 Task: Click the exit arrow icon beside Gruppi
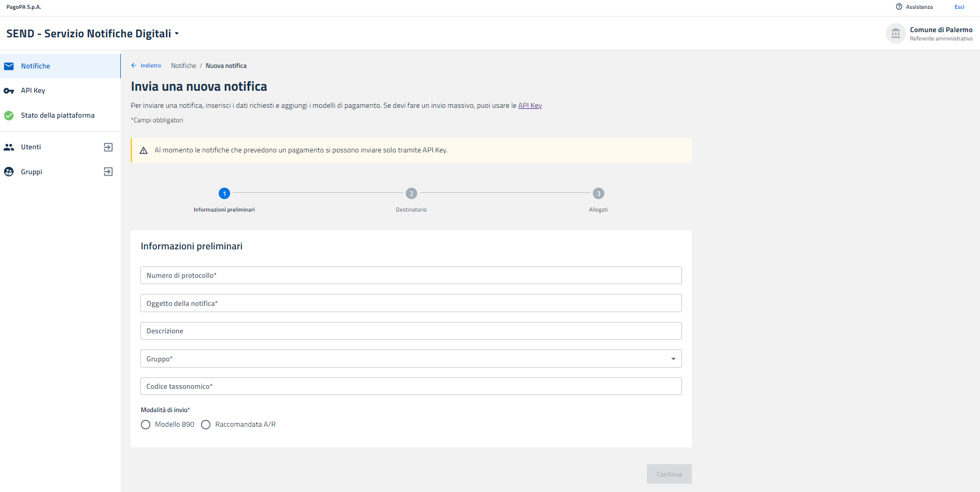108,172
